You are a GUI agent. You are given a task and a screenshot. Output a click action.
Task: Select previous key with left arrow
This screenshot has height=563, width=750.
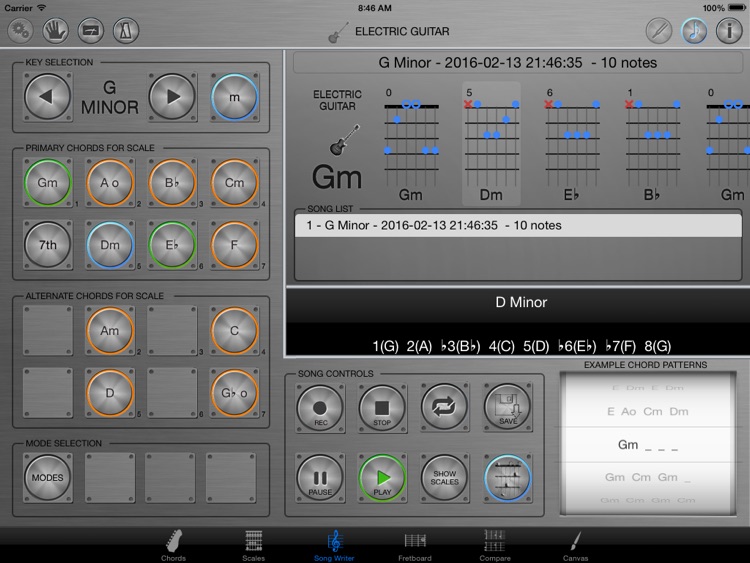[47, 97]
